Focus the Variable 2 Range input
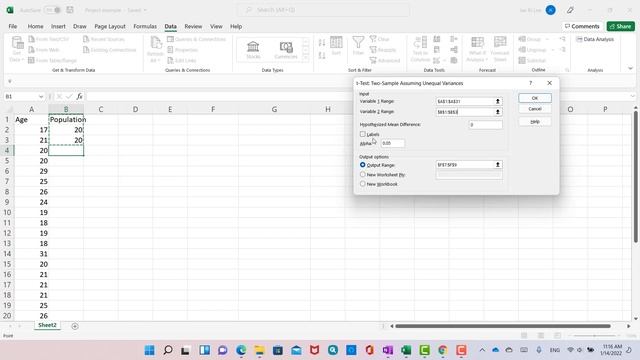640x360 pixels. pyautogui.click(x=465, y=112)
